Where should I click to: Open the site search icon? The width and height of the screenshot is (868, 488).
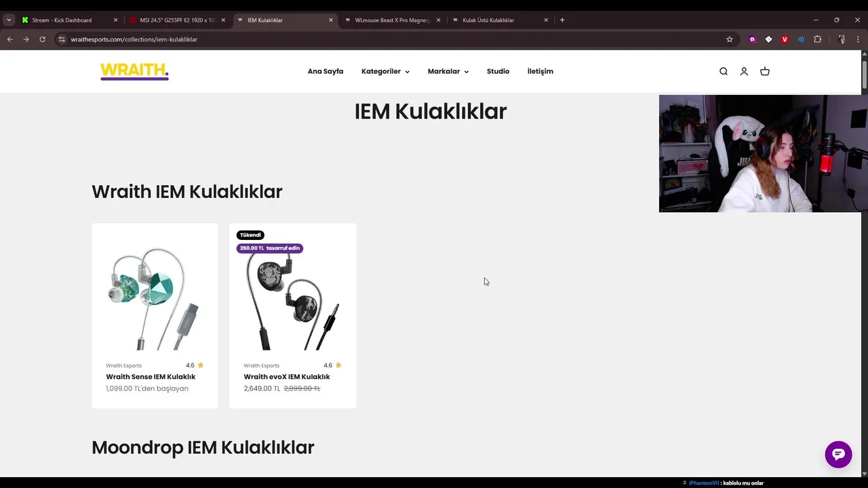(x=724, y=71)
